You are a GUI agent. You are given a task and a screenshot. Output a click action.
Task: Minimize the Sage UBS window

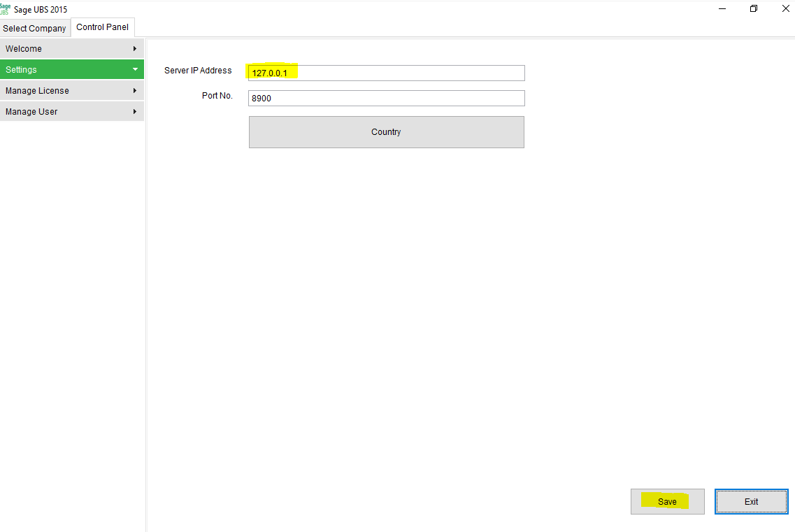(x=722, y=8)
